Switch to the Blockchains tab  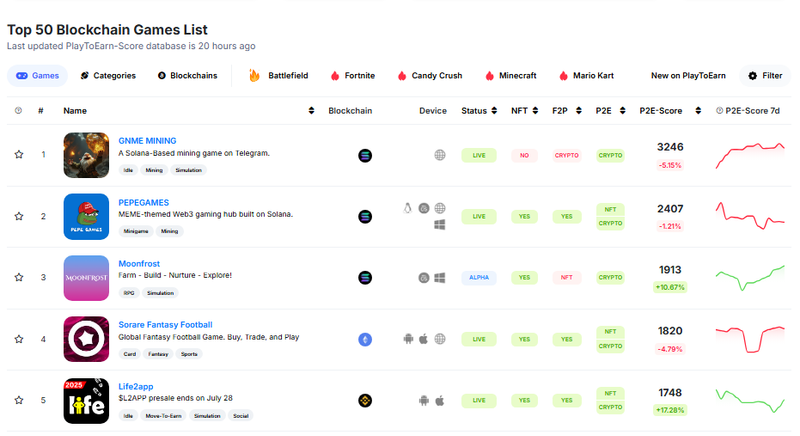point(187,75)
